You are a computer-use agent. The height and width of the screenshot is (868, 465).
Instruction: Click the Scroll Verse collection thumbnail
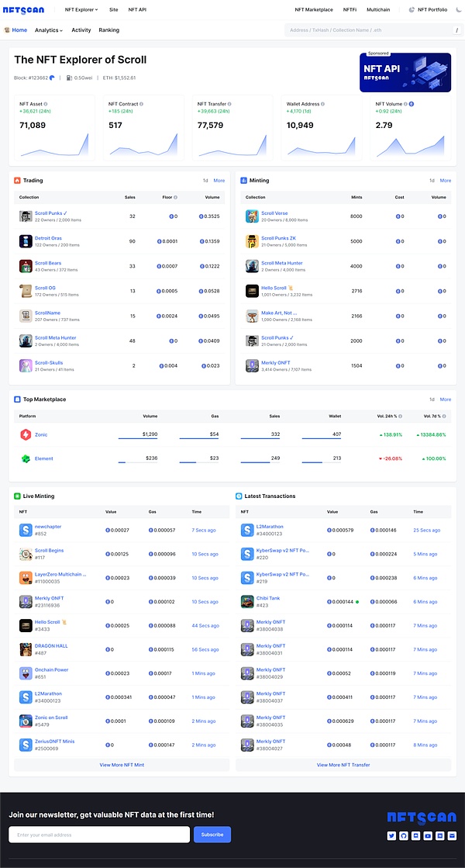[251, 216]
